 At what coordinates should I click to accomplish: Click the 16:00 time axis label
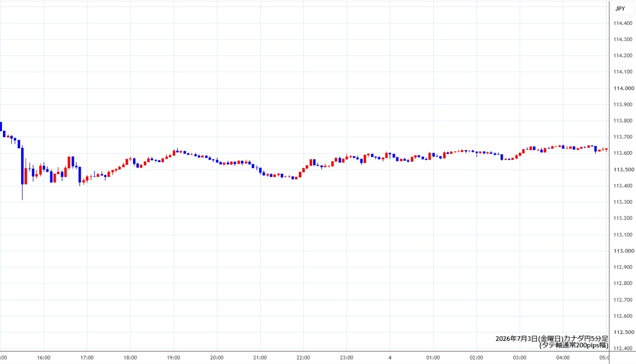[x=44, y=358]
